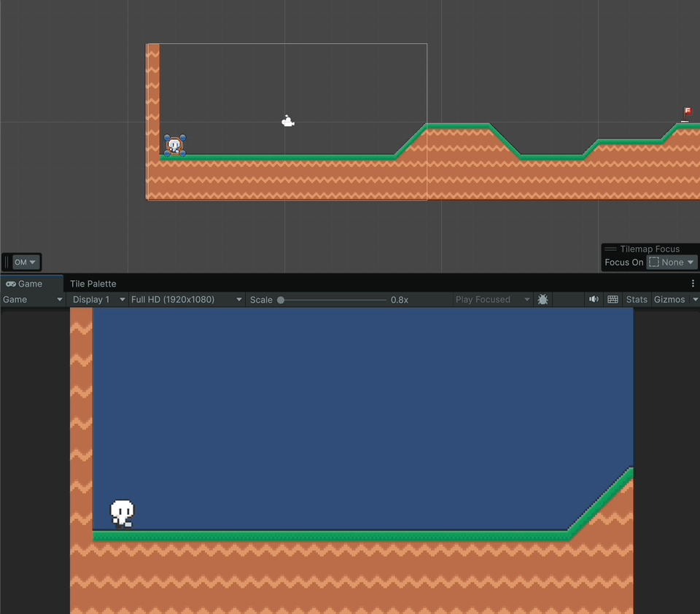Viewport: 700px width, 614px height.
Task: Open the Tilemap Focus On dropdown
Action: coord(672,262)
